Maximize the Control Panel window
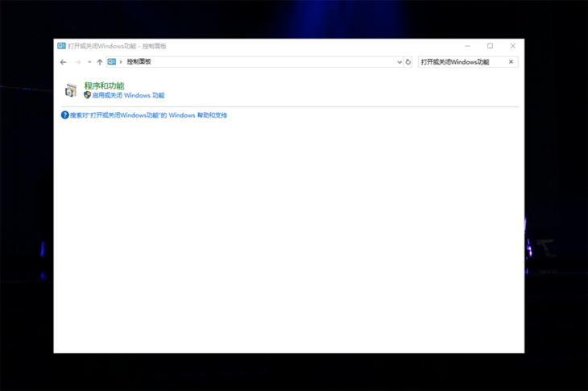 pos(490,46)
